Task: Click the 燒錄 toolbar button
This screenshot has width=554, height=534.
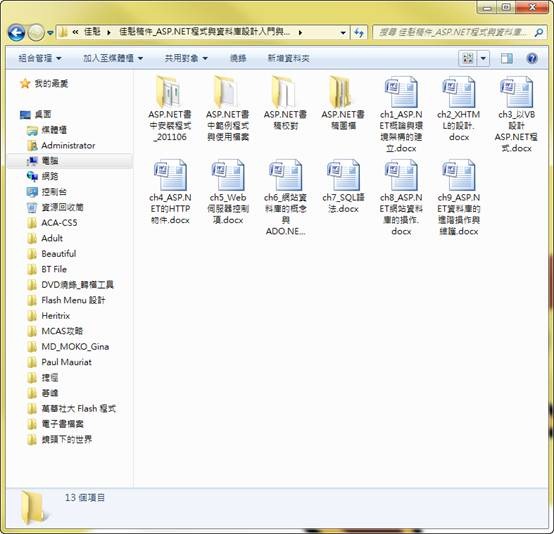Action: click(x=238, y=58)
